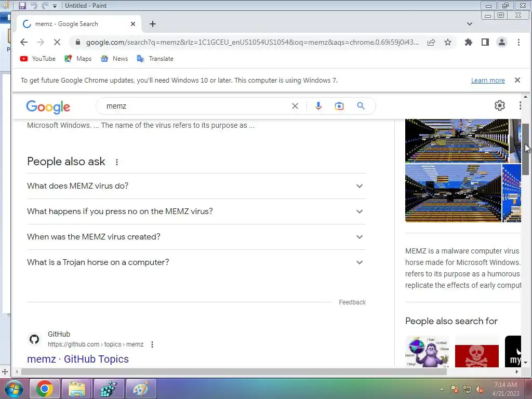Click Chrome icon in taskbar
Viewport: 532px width, 399px height.
tap(45, 389)
